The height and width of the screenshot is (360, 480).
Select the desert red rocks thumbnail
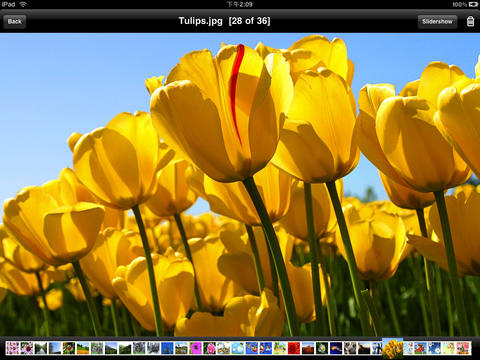point(308,348)
